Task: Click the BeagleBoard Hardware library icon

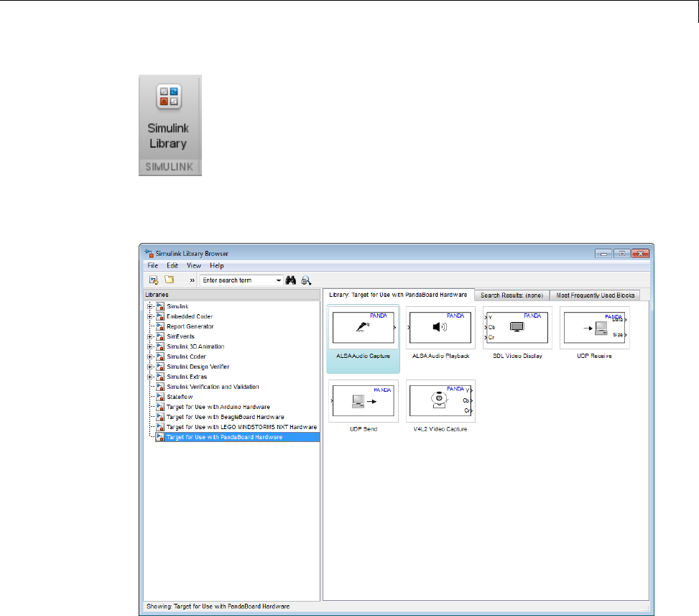Action: click(x=160, y=417)
